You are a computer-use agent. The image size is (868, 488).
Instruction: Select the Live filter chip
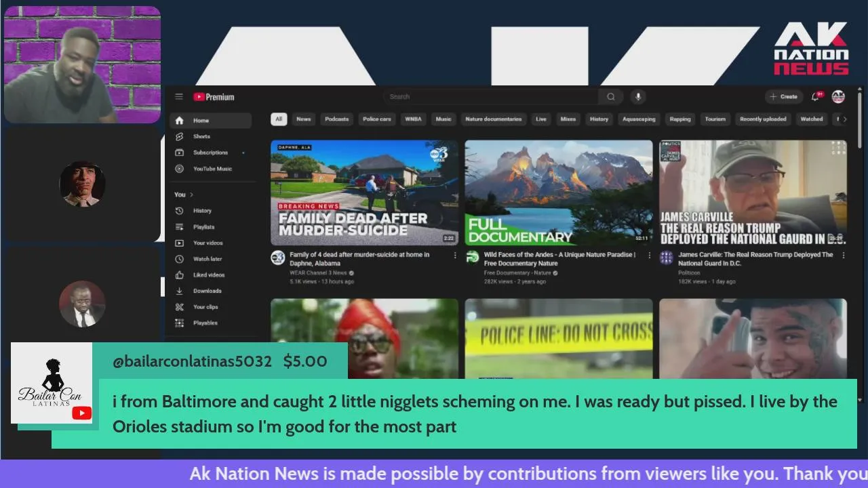pos(541,119)
